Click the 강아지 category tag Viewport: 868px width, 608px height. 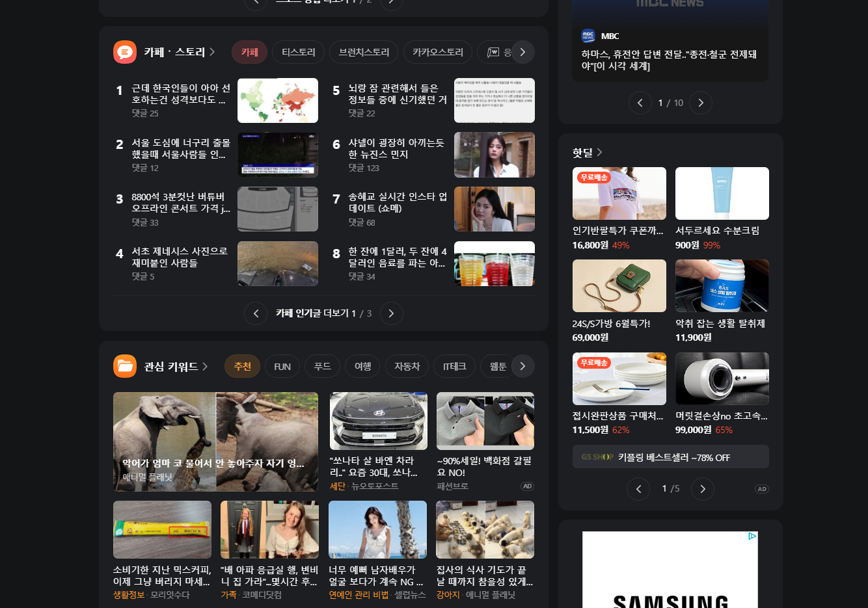pos(448,595)
